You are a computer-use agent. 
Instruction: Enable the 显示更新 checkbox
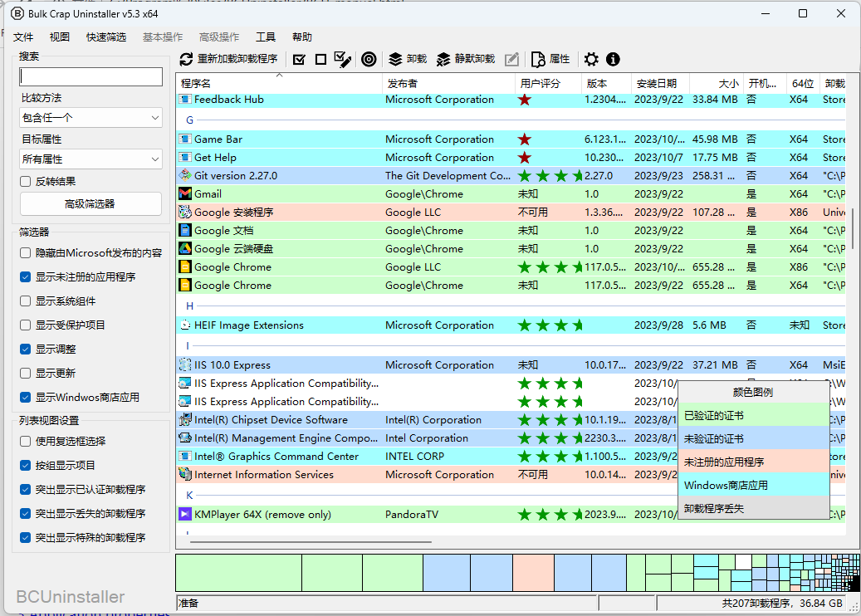pyautogui.click(x=25, y=374)
